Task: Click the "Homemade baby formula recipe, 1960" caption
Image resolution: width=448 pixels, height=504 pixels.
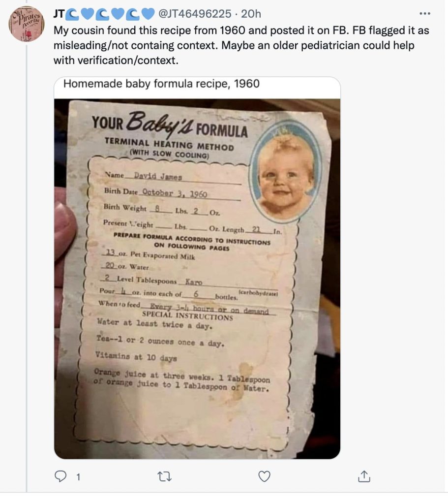Action: (x=161, y=84)
